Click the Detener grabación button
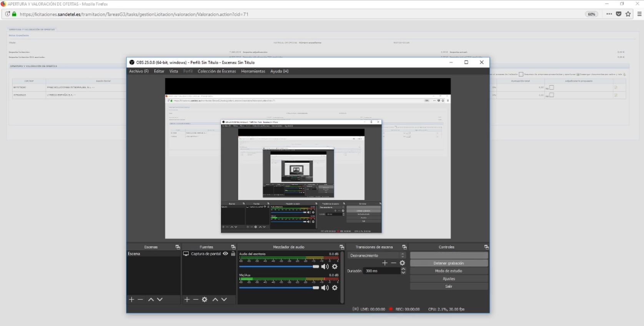Screen dimensions: 644x326 tap(449, 263)
